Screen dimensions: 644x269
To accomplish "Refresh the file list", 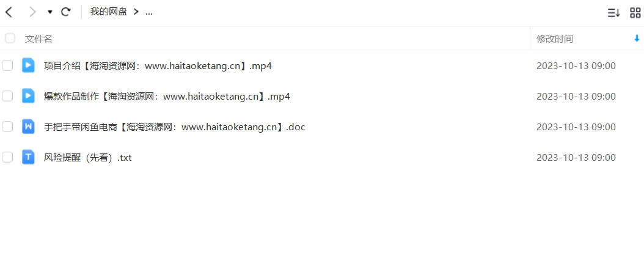I will coord(66,12).
